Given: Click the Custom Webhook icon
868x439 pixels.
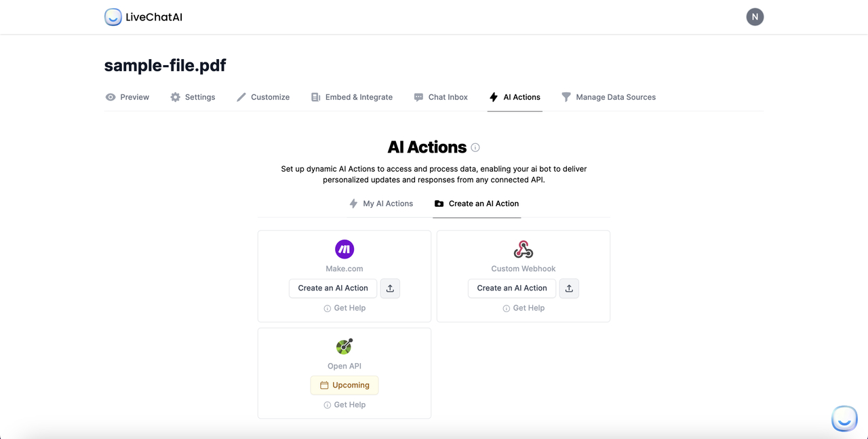Looking at the screenshot, I should [523, 249].
